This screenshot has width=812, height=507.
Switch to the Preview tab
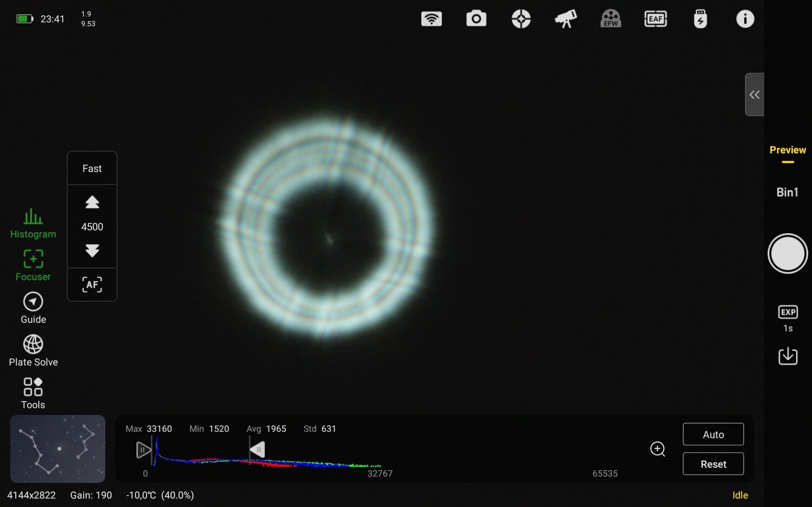click(x=788, y=150)
